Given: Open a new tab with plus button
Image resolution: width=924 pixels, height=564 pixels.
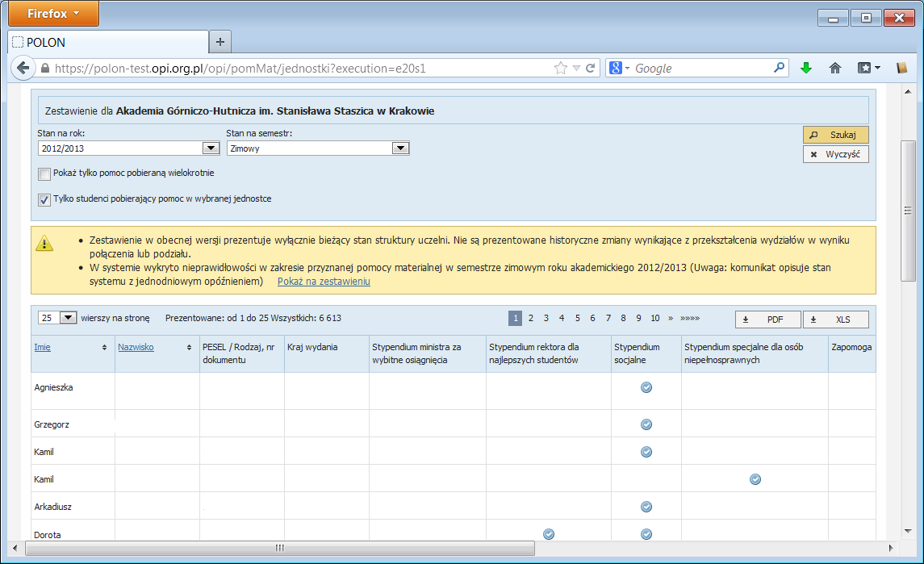Looking at the screenshot, I should pyautogui.click(x=220, y=42).
